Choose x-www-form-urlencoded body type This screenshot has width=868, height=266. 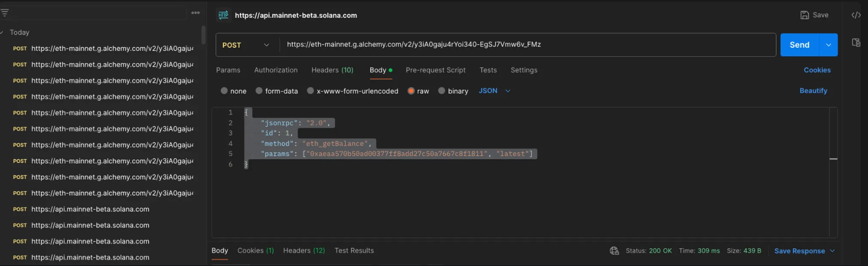pyautogui.click(x=311, y=91)
